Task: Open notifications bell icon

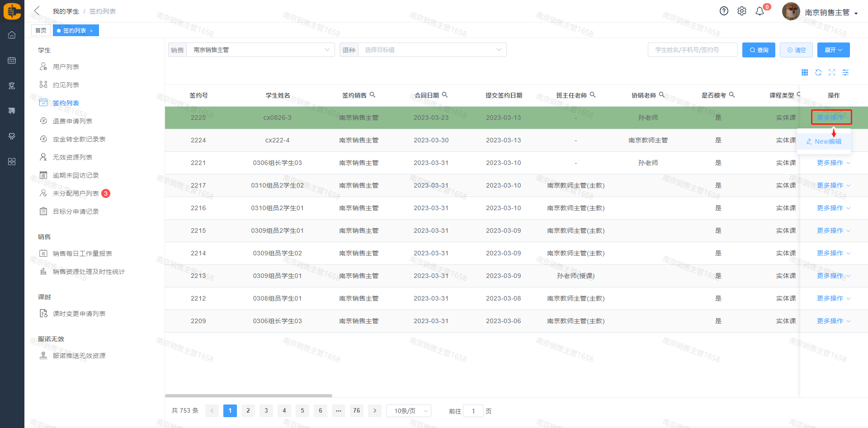Action: pyautogui.click(x=759, y=11)
